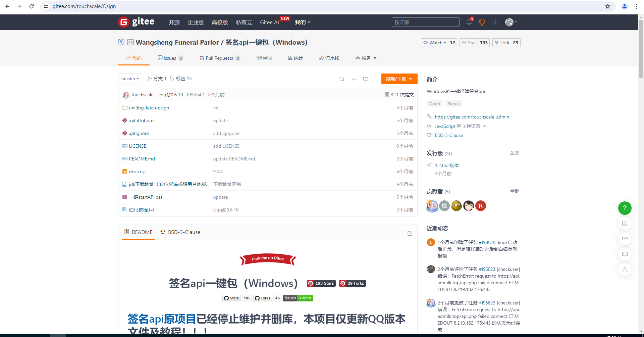Toggle Watch on this repository
This screenshot has height=337, width=644.
(x=434, y=43)
